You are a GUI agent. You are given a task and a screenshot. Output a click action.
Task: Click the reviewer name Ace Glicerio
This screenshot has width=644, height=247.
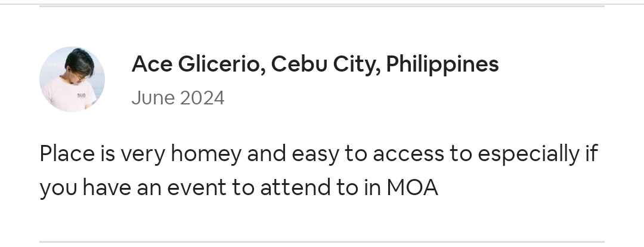tap(196, 64)
